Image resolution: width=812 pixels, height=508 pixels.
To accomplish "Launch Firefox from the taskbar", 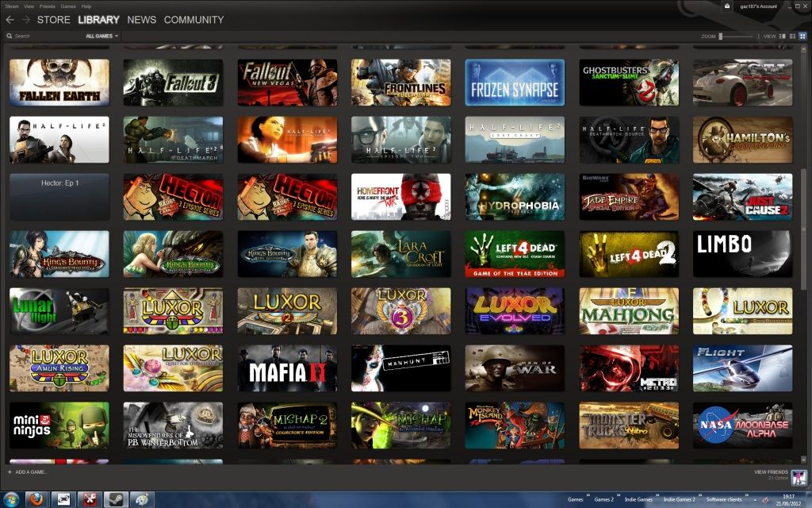I will point(36,499).
